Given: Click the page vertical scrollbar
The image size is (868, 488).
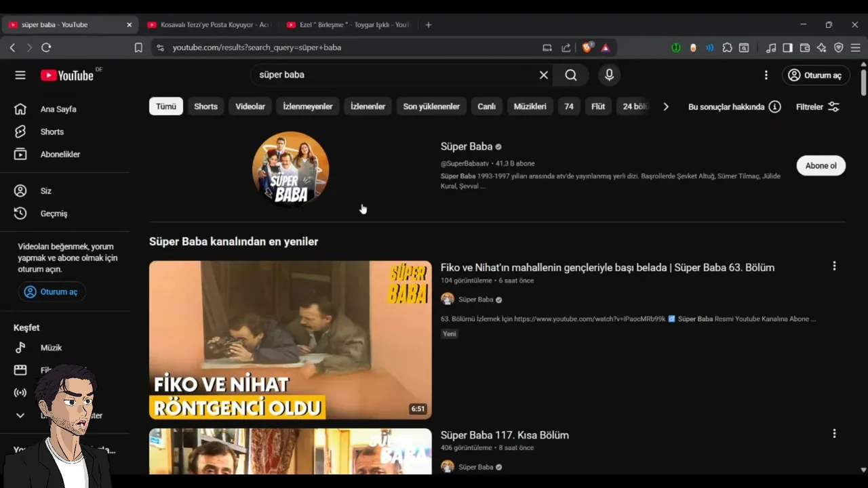Looking at the screenshot, I should 863,81.
